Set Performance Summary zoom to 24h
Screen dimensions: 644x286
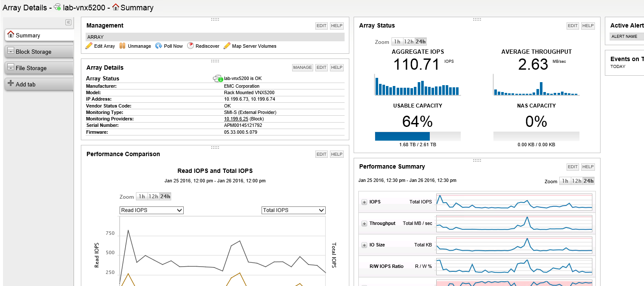point(588,181)
